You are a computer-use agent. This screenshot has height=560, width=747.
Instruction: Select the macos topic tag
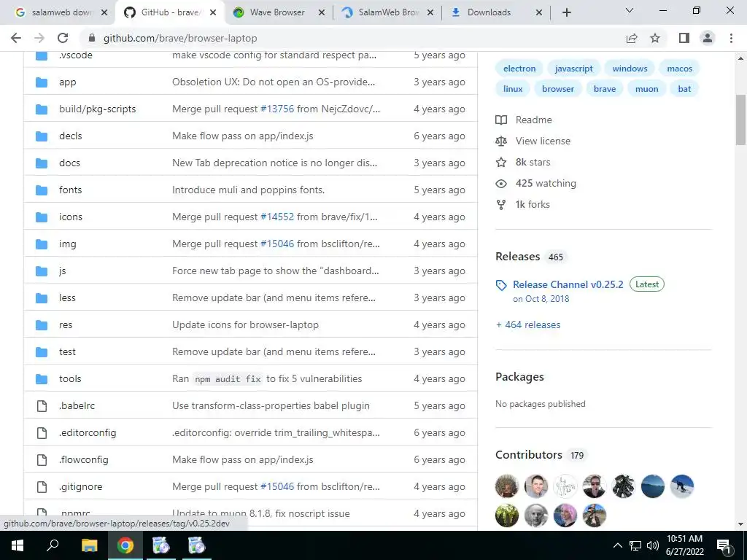click(x=679, y=69)
